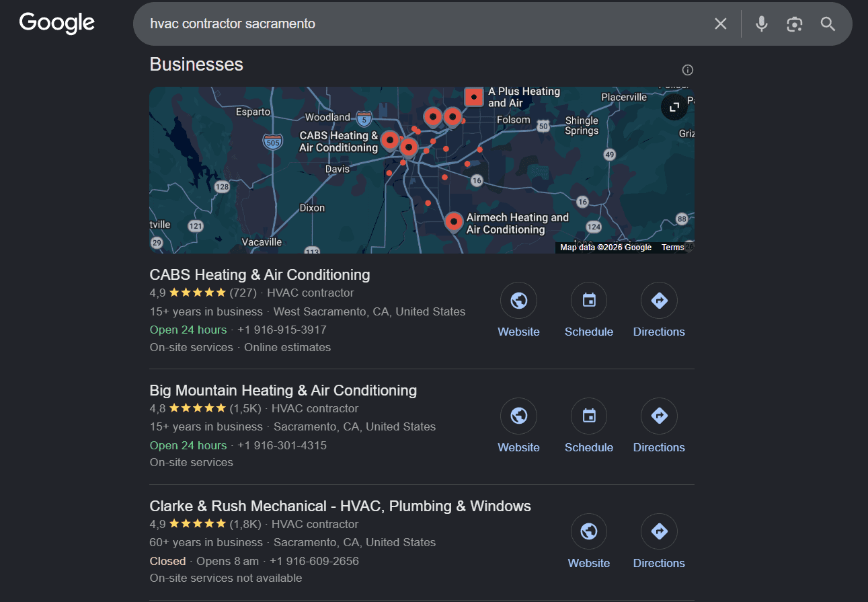Click Closed status for Clarke & Rush
The width and height of the screenshot is (868, 602).
pyautogui.click(x=167, y=561)
